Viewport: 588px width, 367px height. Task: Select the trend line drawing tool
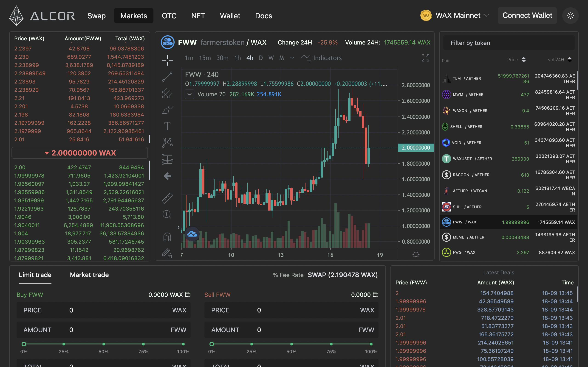(x=167, y=77)
